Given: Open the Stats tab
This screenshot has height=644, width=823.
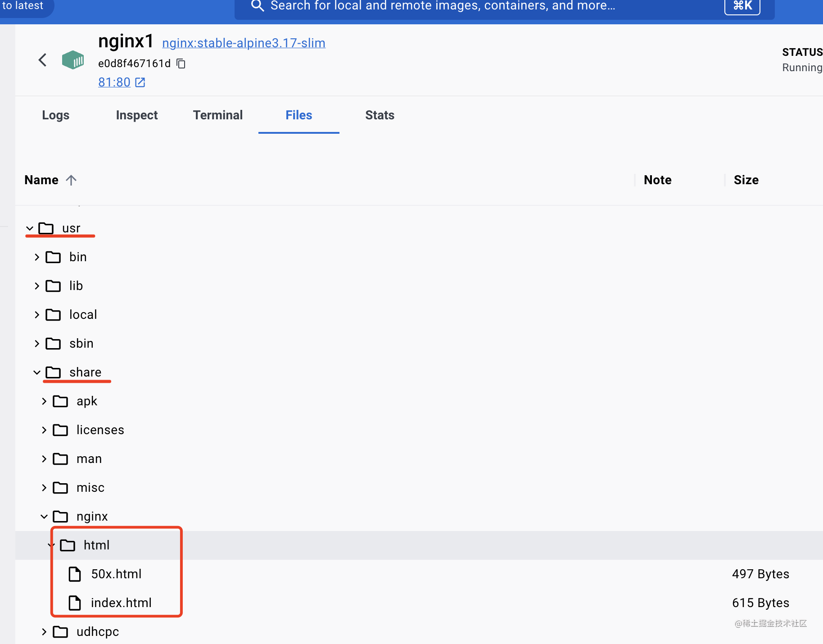Looking at the screenshot, I should coord(380,115).
